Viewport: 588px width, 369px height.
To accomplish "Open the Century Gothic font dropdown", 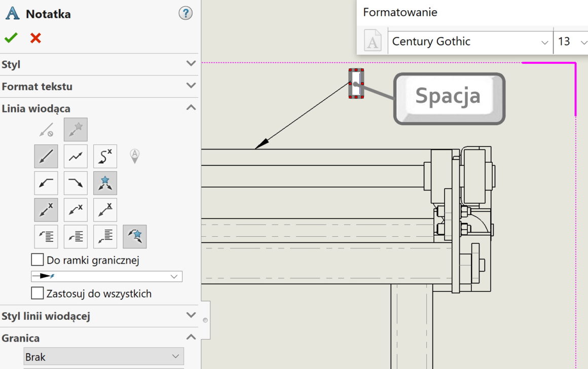I will 545,42.
